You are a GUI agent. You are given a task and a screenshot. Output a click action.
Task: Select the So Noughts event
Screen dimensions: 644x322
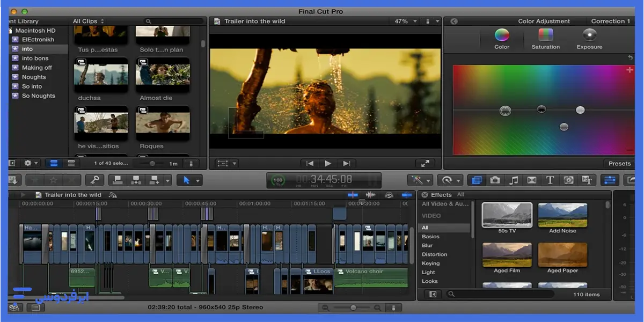click(38, 96)
